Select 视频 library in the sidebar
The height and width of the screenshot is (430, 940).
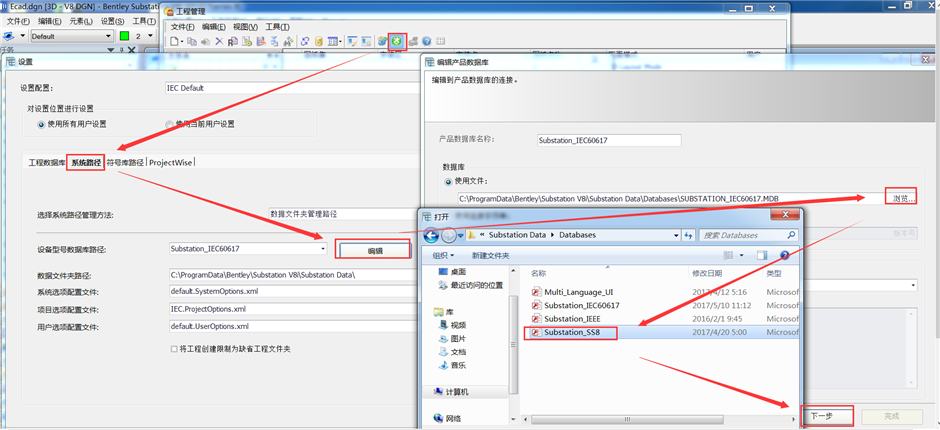(x=453, y=326)
